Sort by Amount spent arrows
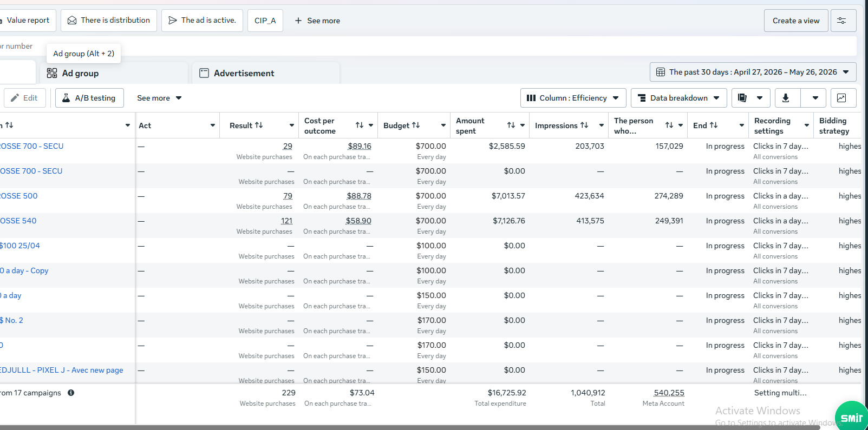This screenshot has height=430, width=868. tap(511, 125)
